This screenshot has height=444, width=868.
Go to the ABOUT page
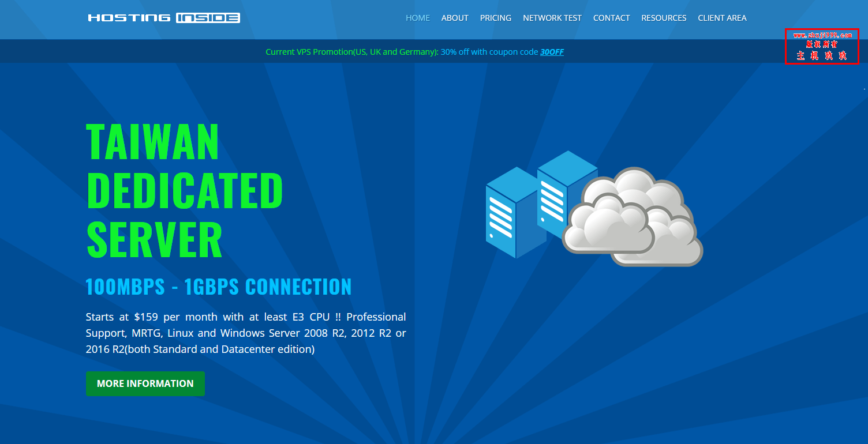455,18
